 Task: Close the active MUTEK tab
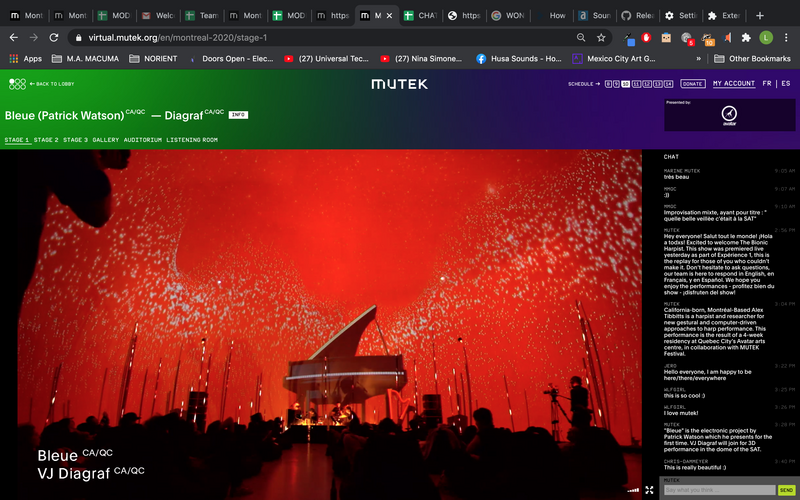click(389, 16)
